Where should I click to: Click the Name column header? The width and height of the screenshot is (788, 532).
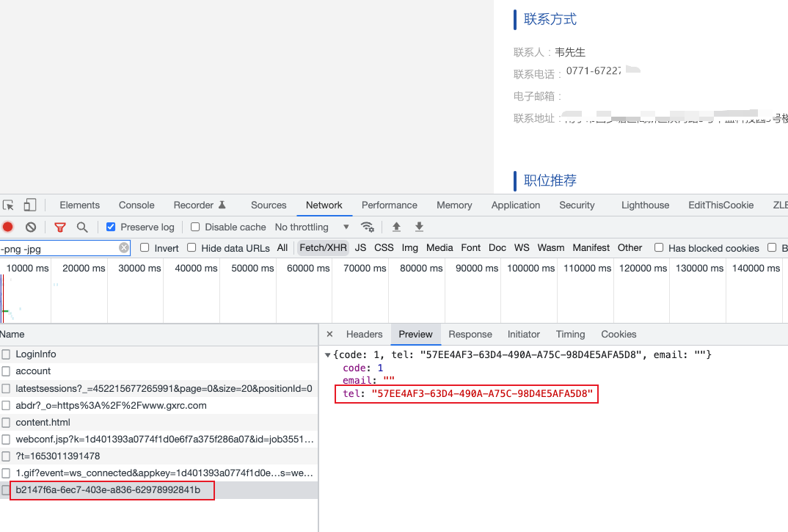click(x=12, y=335)
